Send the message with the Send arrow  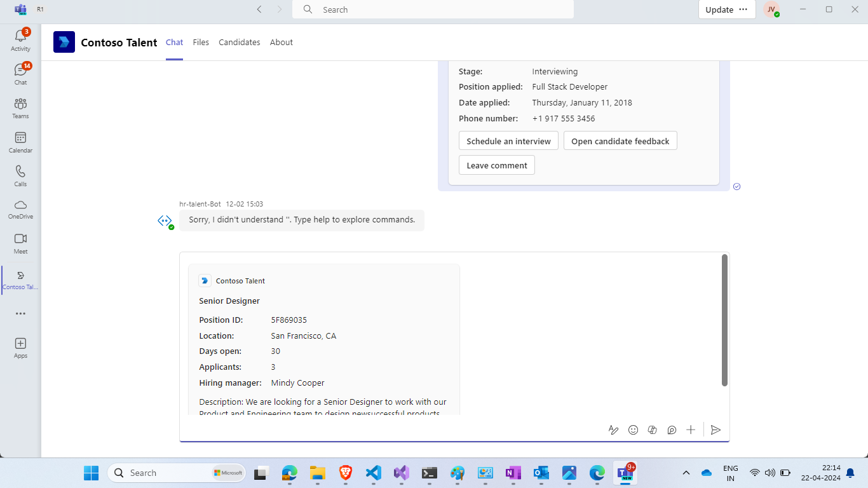tap(715, 430)
